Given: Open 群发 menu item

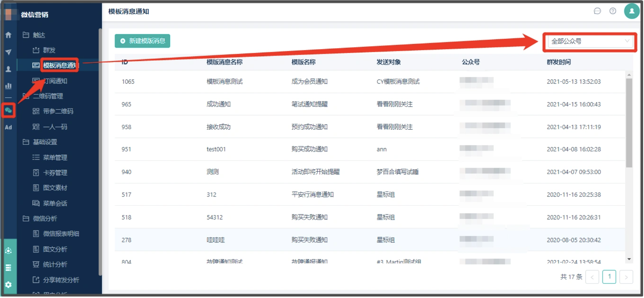Looking at the screenshot, I should pos(49,50).
